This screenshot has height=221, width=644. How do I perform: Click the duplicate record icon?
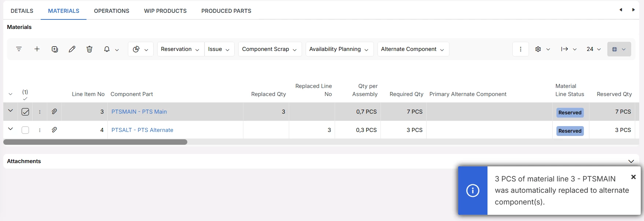coord(55,49)
